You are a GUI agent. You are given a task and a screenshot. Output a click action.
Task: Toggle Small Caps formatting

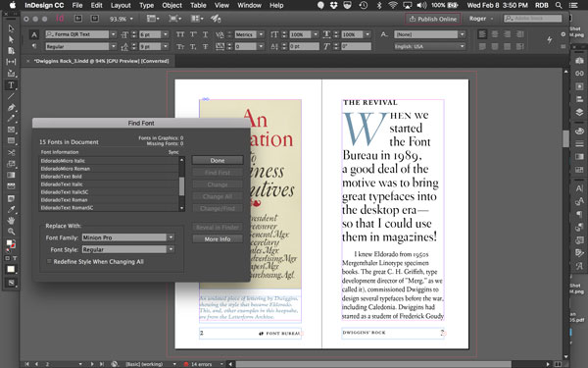(180, 46)
